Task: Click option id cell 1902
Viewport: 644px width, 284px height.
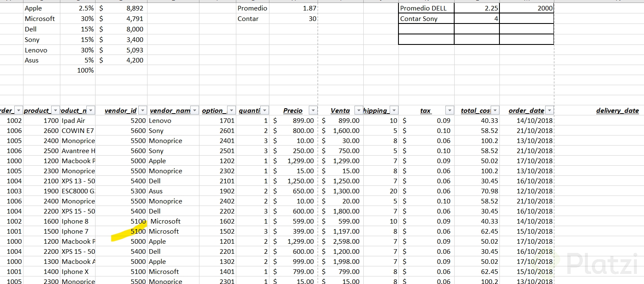Action: (217, 191)
